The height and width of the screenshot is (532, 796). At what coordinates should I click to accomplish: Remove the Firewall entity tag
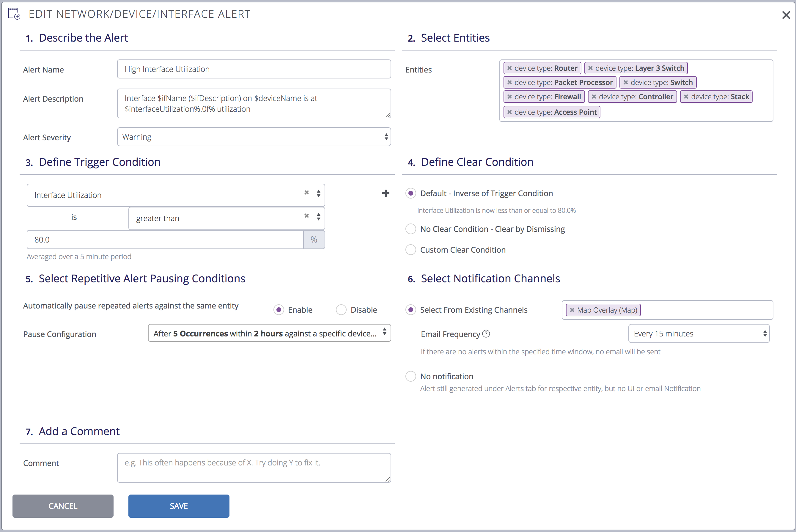[x=509, y=97]
